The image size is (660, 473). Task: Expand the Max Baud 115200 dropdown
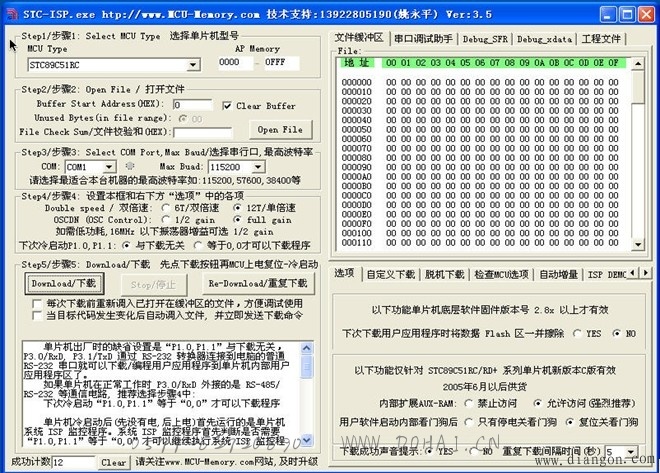pyautogui.click(x=258, y=167)
